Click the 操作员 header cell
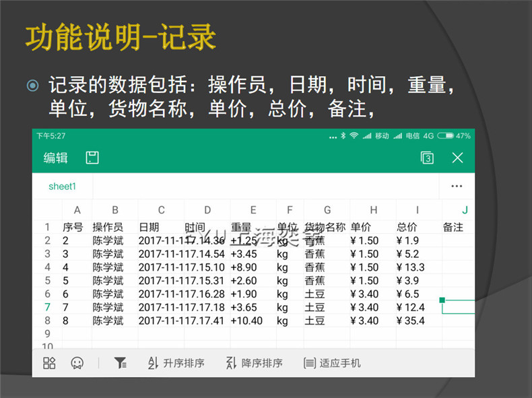This screenshot has height=398, width=532. tap(115, 227)
